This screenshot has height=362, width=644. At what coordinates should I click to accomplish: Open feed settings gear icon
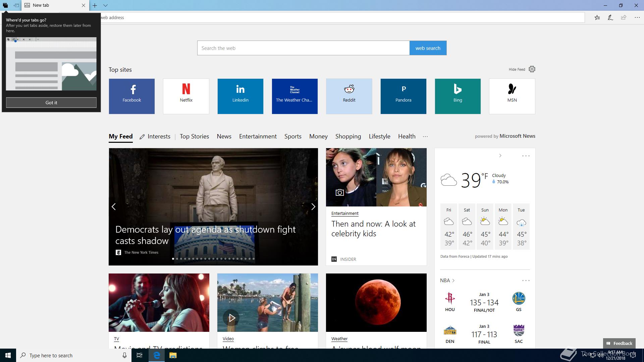532,69
